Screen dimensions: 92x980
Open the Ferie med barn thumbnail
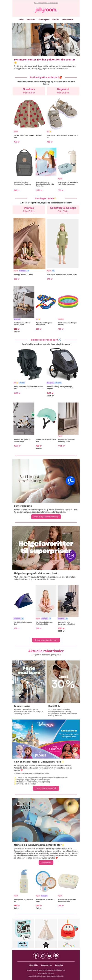click(x=29, y=682)
